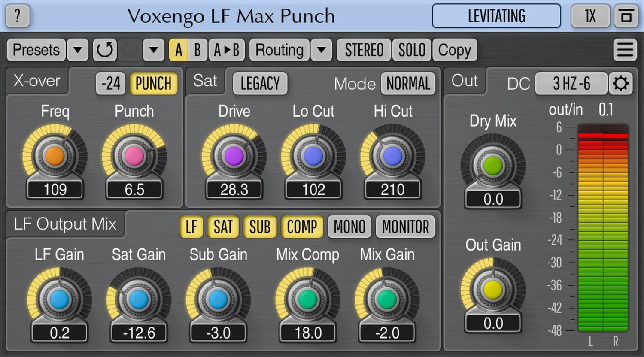The height and width of the screenshot is (357, 644).
Task: Click the undo arrow icon
Action: pos(104,50)
